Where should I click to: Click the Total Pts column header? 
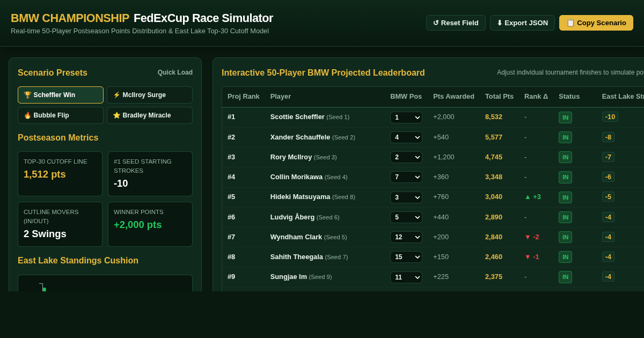(x=499, y=97)
